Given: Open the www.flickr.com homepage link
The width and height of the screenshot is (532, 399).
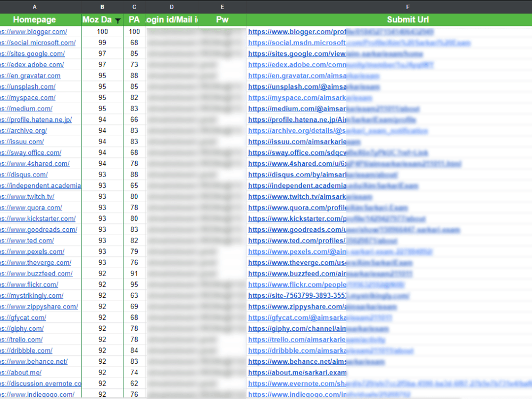Looking at the screenshot, I should click(29, 285).
